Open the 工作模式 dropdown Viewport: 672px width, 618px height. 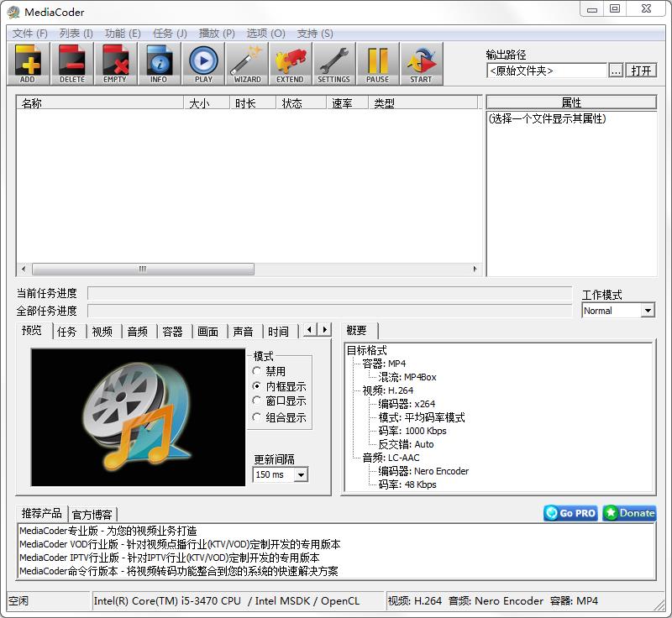(x=648, y=311)
